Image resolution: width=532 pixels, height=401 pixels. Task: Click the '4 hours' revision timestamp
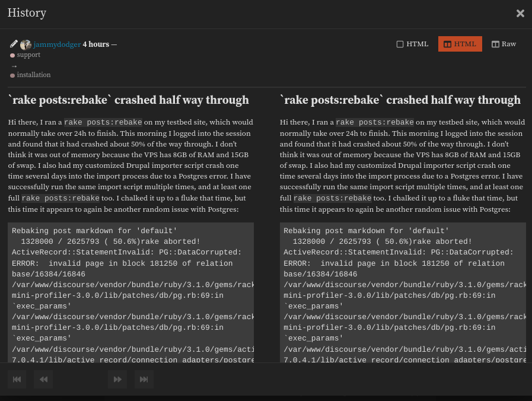(x=95, y=44)
